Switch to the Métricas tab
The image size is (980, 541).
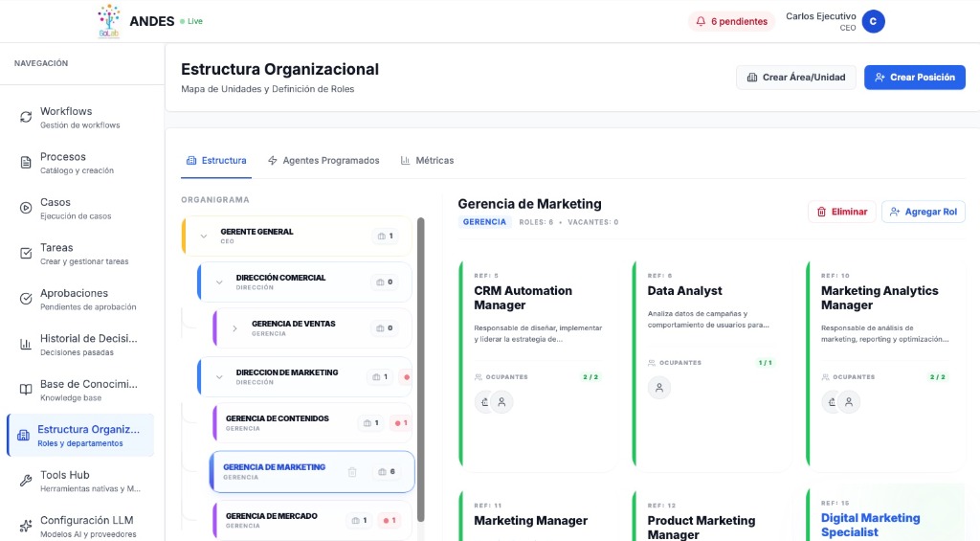(427, 161)
